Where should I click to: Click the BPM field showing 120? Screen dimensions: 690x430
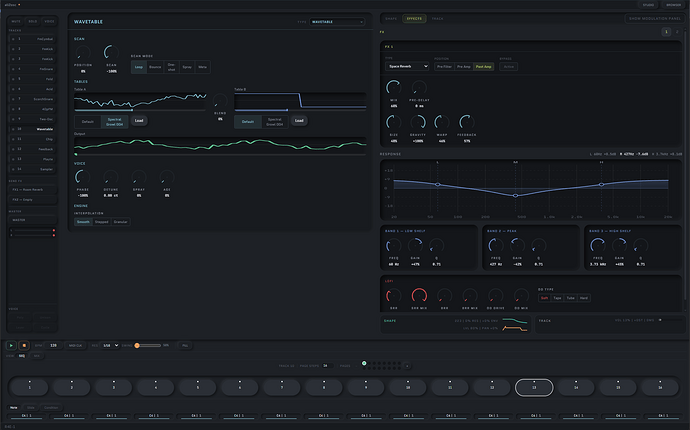click(53, 345)
